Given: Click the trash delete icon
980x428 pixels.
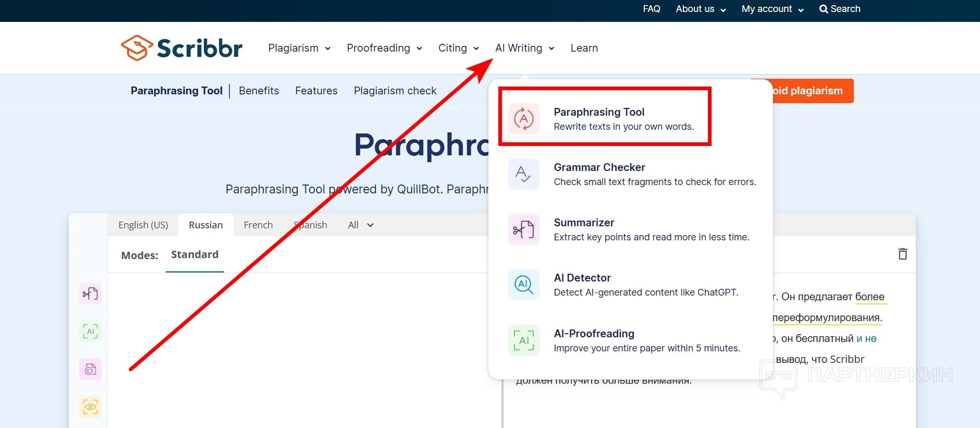Looking at the screenshot, I should (x=903, y=254).
